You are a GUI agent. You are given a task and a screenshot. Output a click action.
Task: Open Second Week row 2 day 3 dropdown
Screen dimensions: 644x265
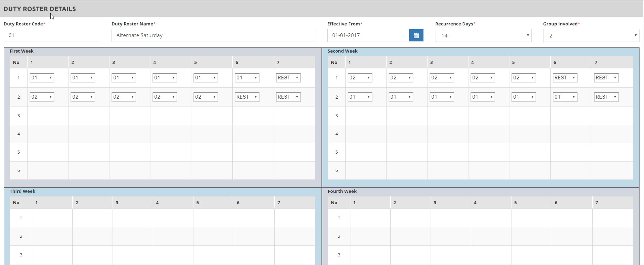442,97
